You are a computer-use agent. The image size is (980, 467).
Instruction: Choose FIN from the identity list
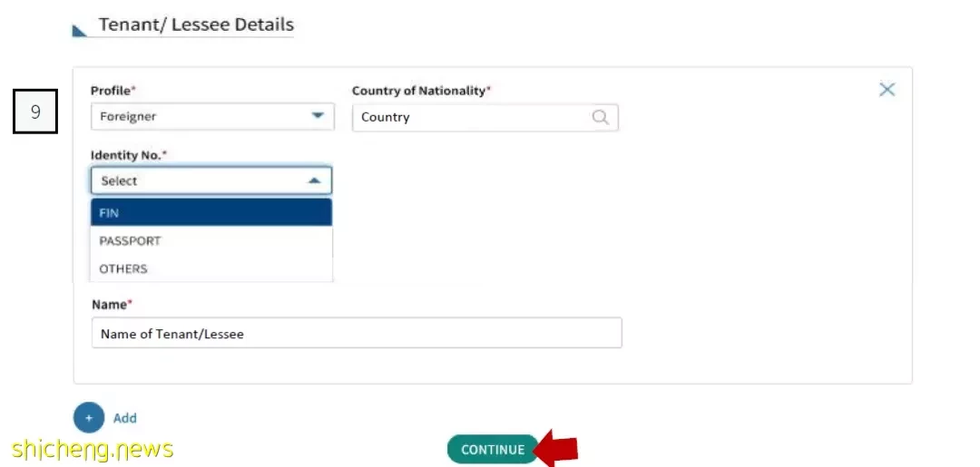point(211,212)
